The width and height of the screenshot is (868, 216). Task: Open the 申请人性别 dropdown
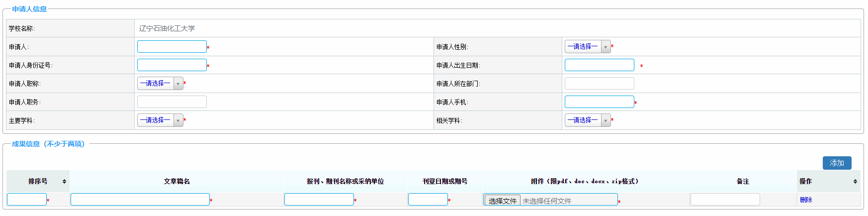(x=587, y=47)
